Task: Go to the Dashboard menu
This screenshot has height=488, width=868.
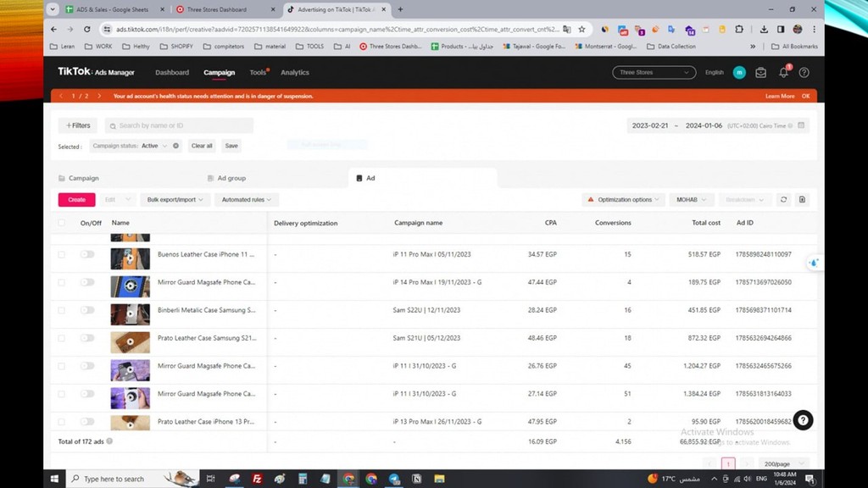Action: click(172, 73)
